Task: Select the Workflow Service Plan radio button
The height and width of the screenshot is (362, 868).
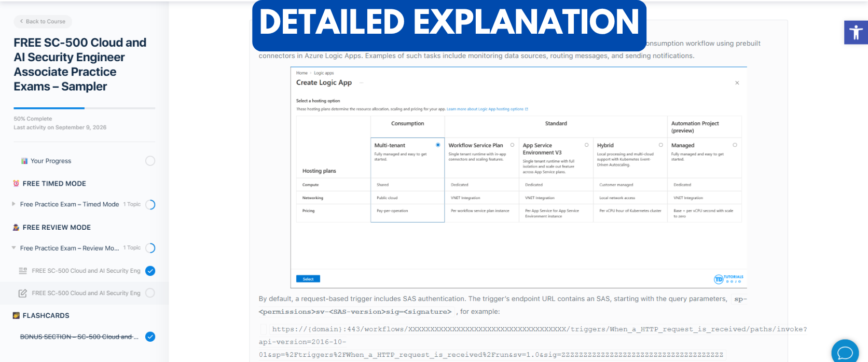Action: [x=512, y=145]
